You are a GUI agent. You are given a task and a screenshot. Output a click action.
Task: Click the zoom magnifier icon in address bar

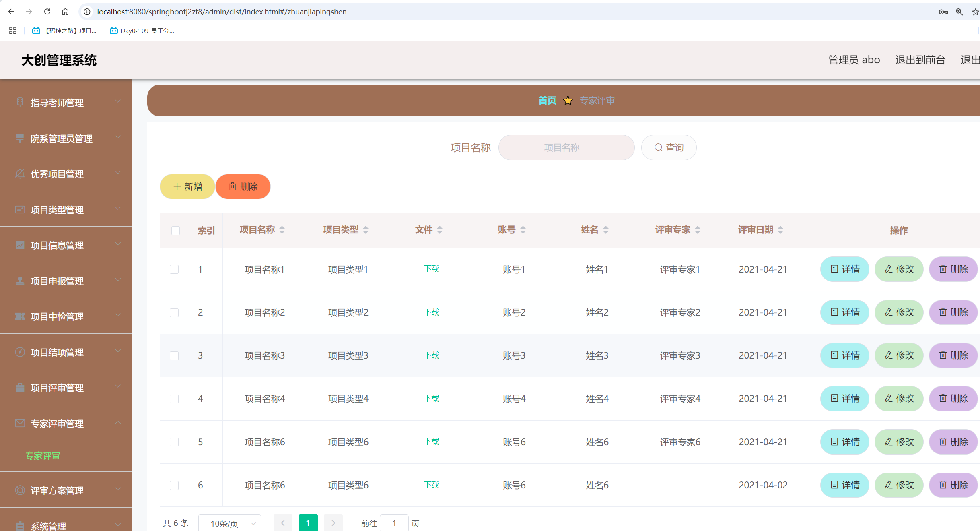tap(959, 12)
